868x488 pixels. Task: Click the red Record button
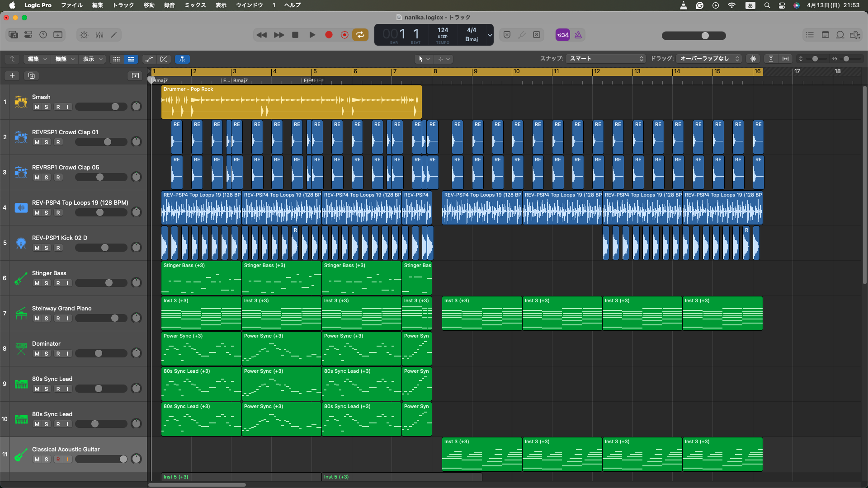[329, 35]
